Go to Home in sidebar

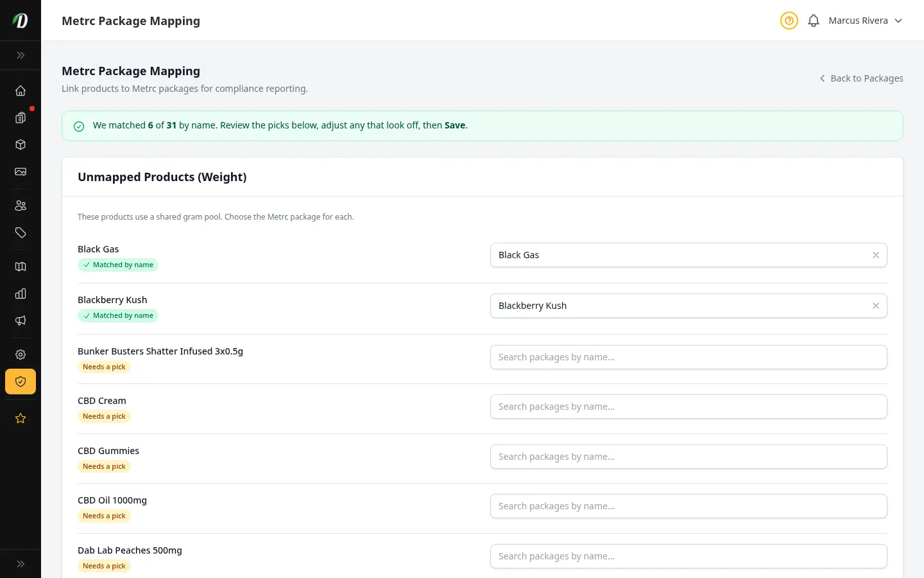coord(21,91)
